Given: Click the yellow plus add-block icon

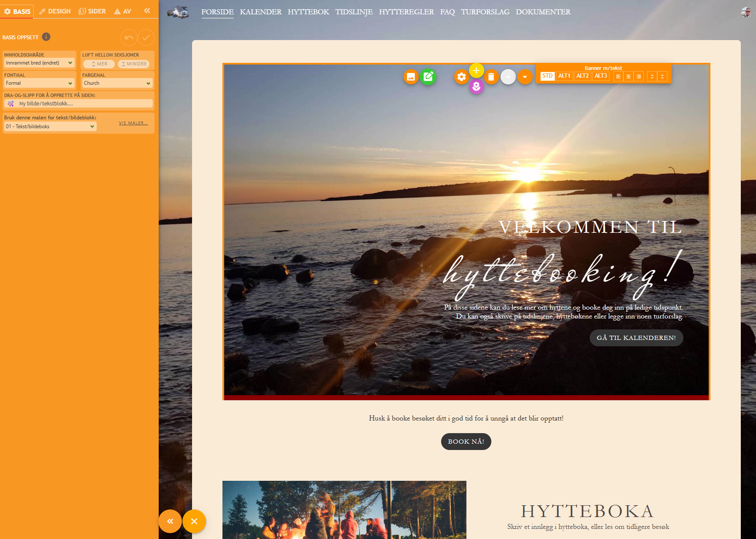Looking at the screenshot, I should click(x=476, y=70).
